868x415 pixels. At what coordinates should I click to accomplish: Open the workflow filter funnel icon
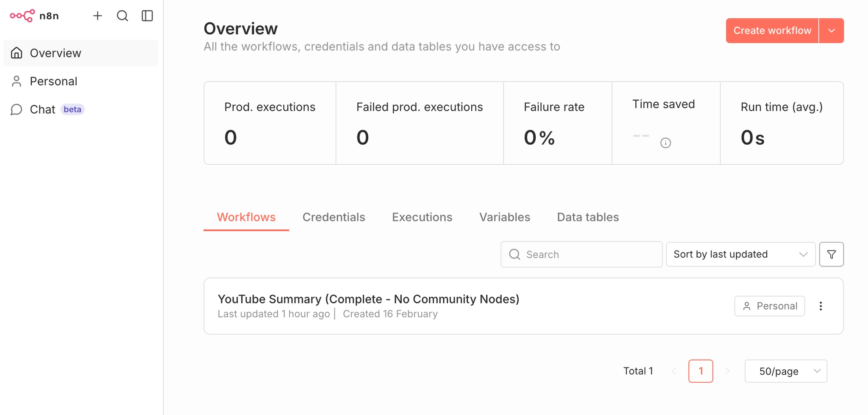click(831, 255)
